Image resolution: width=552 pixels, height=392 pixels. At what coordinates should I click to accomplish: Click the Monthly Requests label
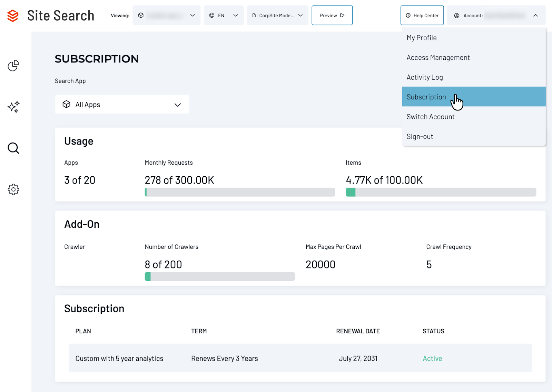coord(169,163)
